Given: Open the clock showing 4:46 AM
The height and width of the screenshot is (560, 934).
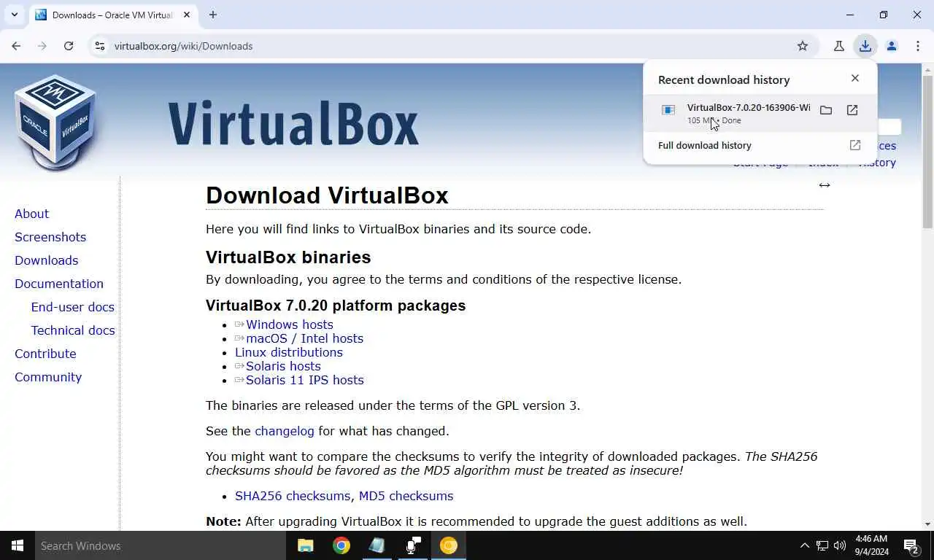Looking at the screenshot, I should click(x=871, y=545).
